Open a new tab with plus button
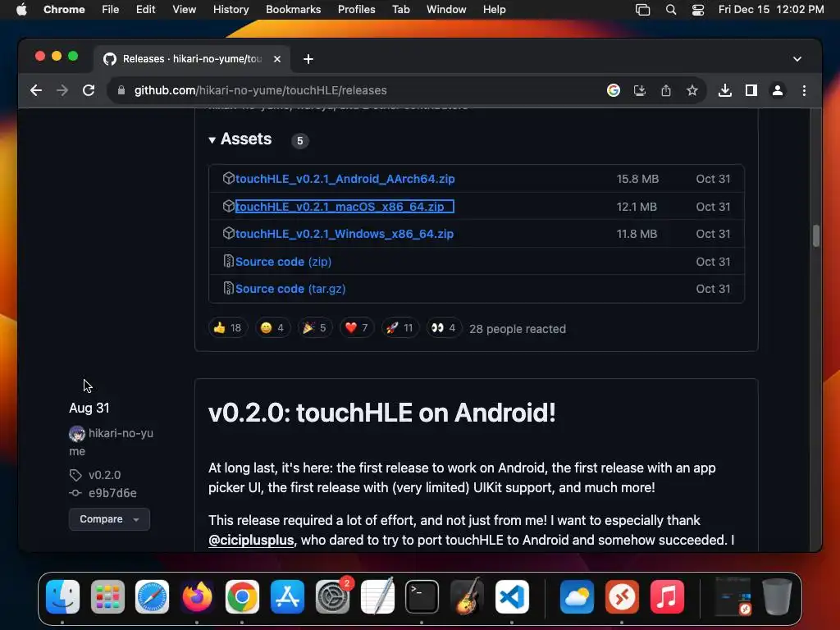This screenshot has height=630, width=840. pyautogui.click(x=308, y=59)
